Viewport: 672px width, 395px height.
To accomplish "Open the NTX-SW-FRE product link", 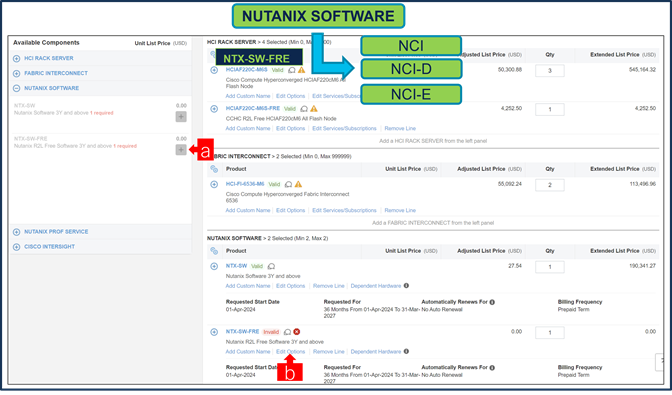I will (242, 332).
